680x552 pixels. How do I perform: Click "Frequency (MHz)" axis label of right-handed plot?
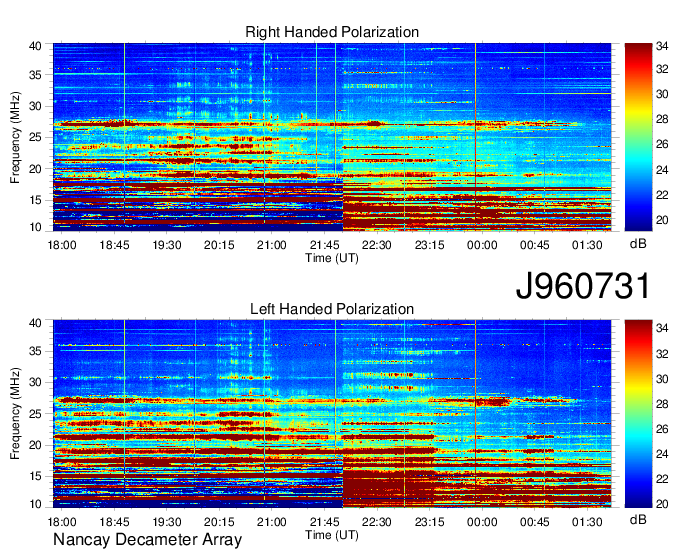point(15,137)
